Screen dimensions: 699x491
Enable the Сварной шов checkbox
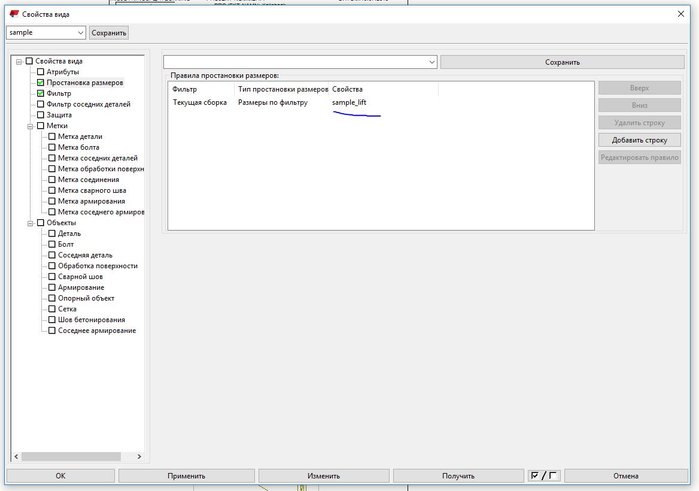52,276
